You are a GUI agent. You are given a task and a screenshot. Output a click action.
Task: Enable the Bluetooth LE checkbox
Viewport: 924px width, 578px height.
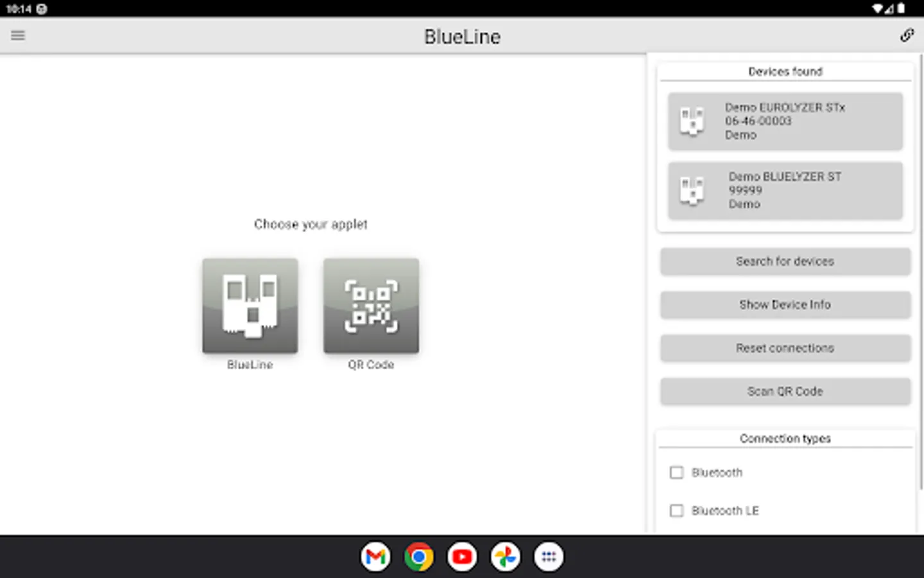click(676, 511)
